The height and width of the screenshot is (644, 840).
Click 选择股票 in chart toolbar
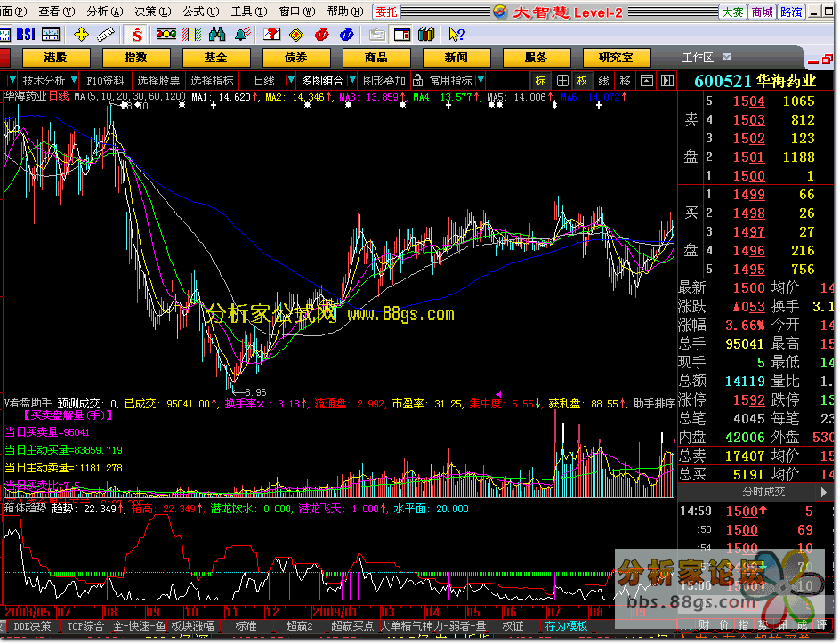tap(158, 81)
